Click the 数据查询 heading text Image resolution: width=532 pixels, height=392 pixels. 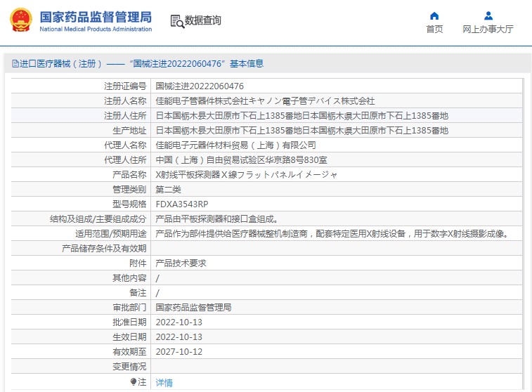[203, 20]
